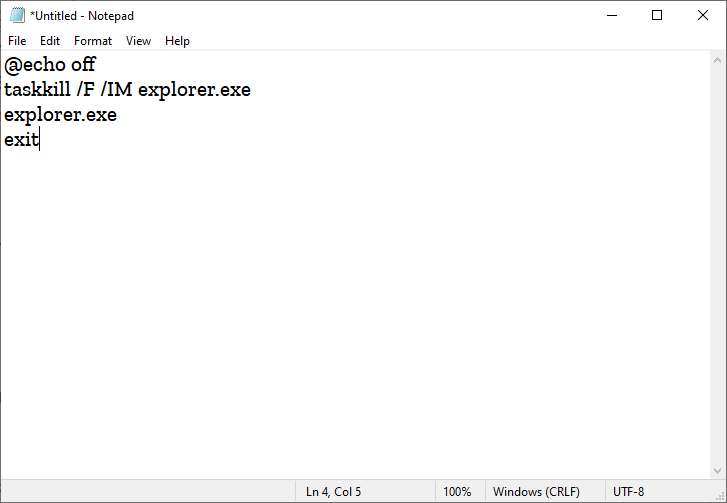Click the 'Ln 4, Col 5' status indicator
The width and height of the screenshot is (727, 503).
[333, 492]
